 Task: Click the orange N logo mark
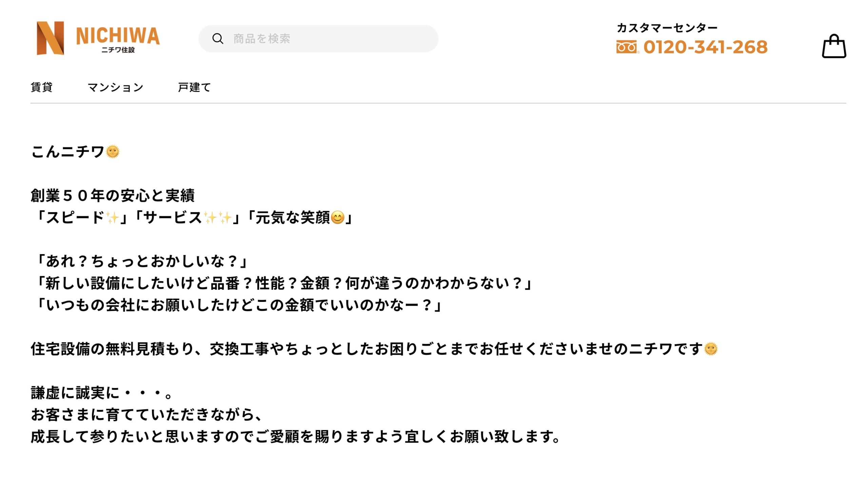click(50, 38)
